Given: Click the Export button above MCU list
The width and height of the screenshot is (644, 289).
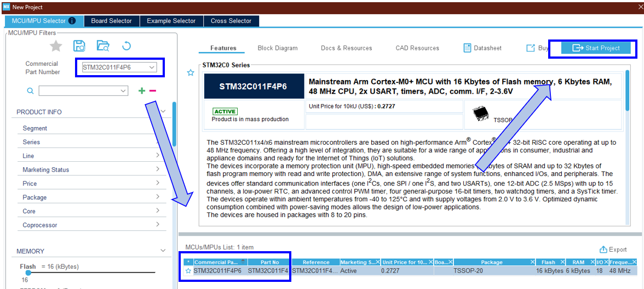Looking at the screenshot, I should (613, 250).
